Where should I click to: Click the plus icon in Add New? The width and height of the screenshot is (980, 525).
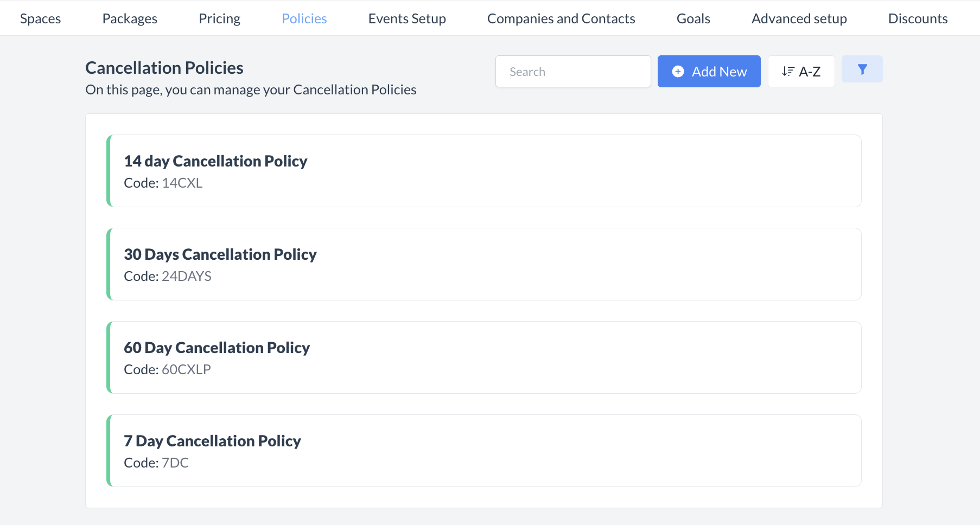678,72
